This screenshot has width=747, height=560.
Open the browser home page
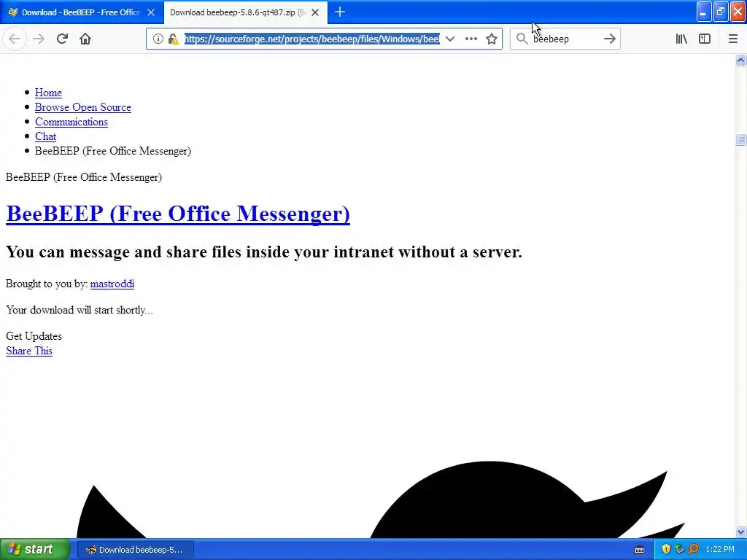85,39
